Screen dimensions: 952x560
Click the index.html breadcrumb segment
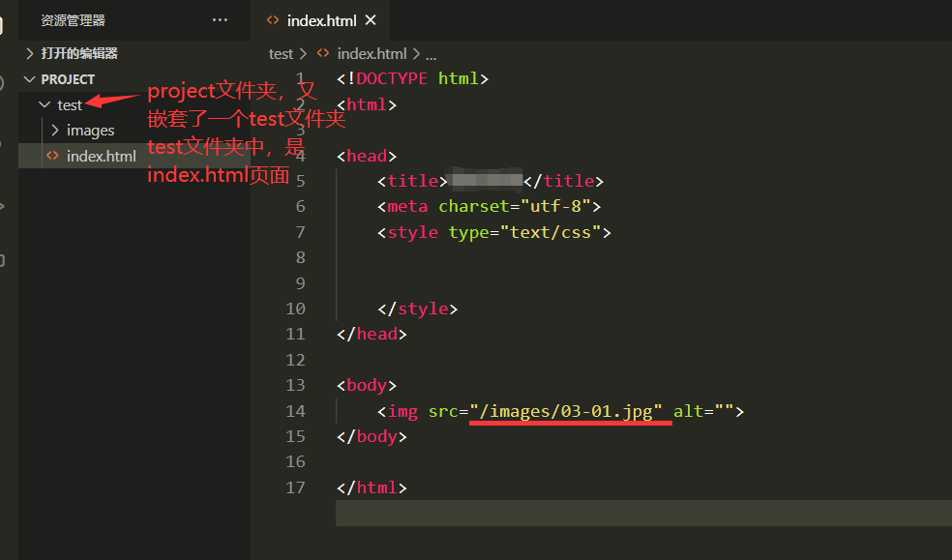372,54
